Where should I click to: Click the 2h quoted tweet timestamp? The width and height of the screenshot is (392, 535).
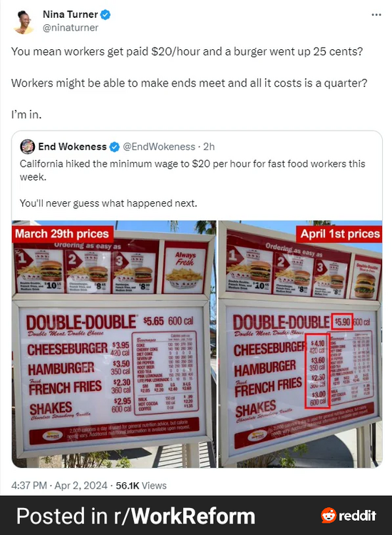click(x=209, y=147)
